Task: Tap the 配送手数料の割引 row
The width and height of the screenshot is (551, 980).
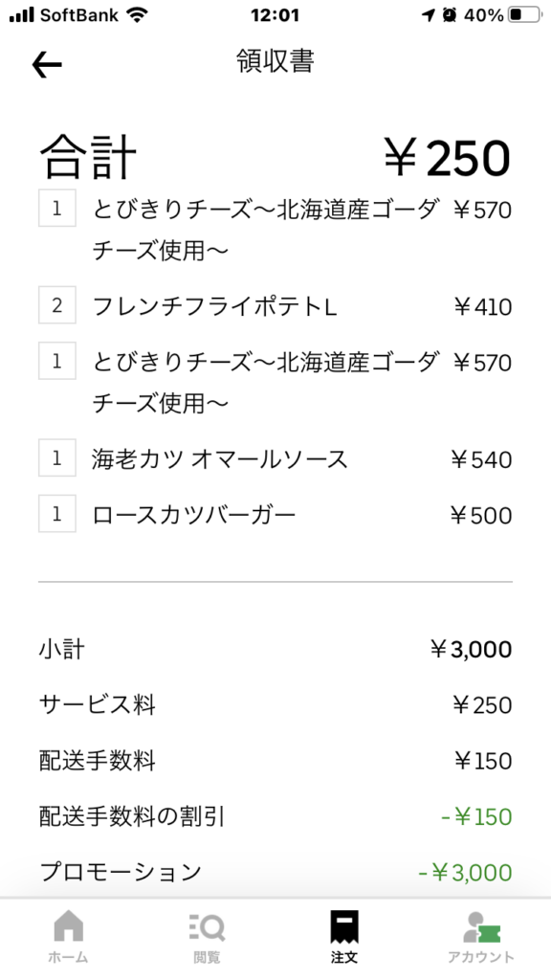Action: click(x=275, y=816)
